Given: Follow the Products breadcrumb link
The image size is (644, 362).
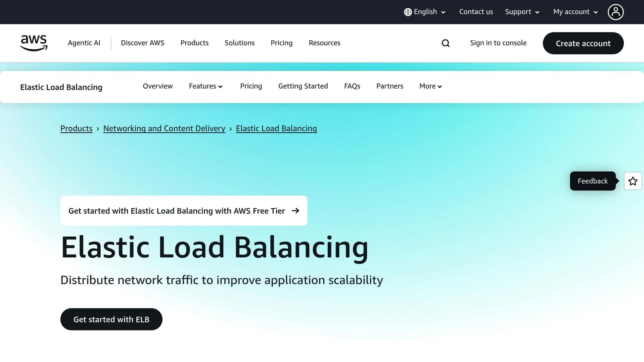Looking at the screenshot, I should point(76,129).
